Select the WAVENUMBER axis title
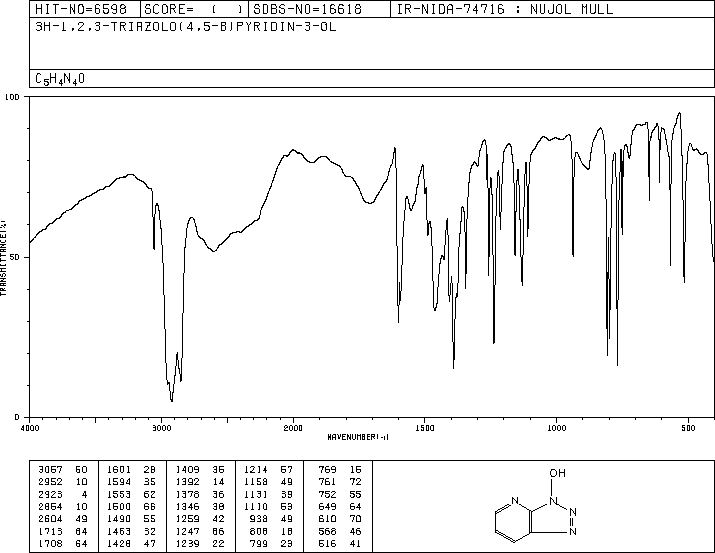Viewport: 715px width, 553px height. (358, 437)
